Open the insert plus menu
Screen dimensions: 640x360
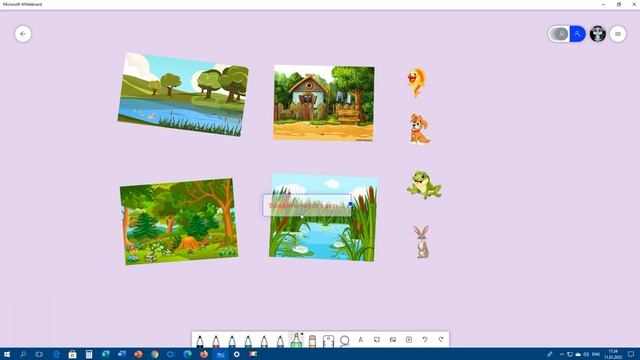[409, 340]
